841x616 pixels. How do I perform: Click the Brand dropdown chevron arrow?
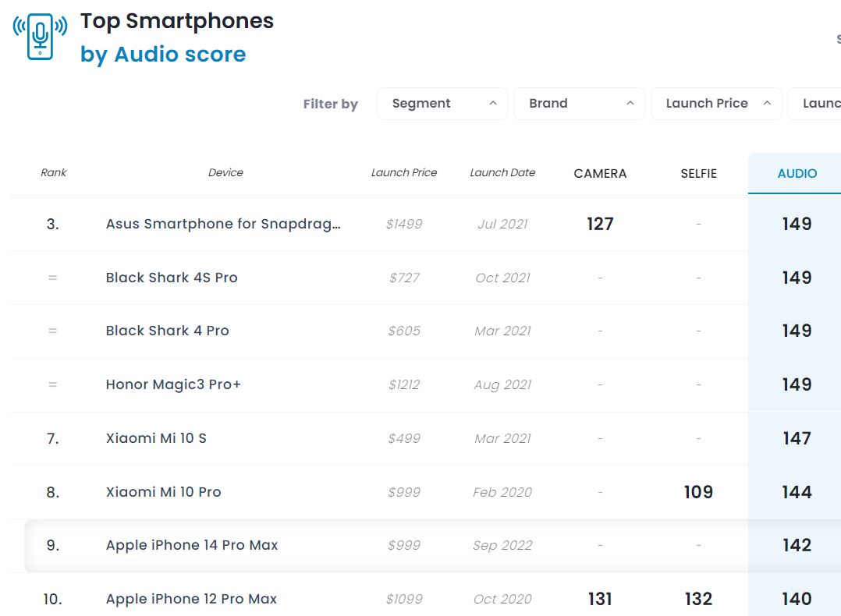click(630, 104)
